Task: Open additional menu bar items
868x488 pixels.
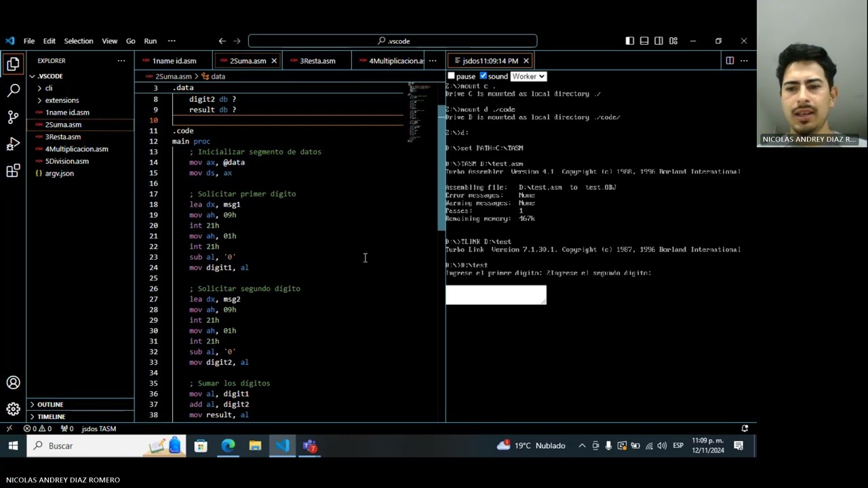Action: tap(172, 41)
